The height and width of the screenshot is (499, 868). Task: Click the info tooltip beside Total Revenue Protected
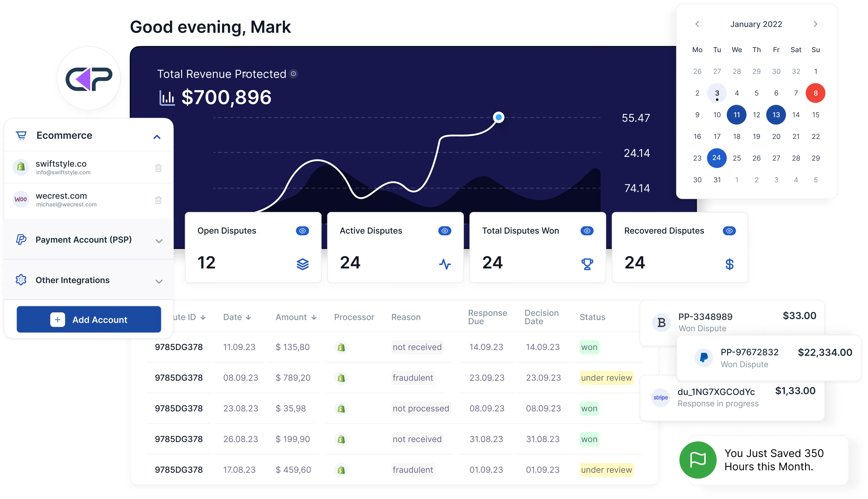pyautogui.click(x=293, y=74)
